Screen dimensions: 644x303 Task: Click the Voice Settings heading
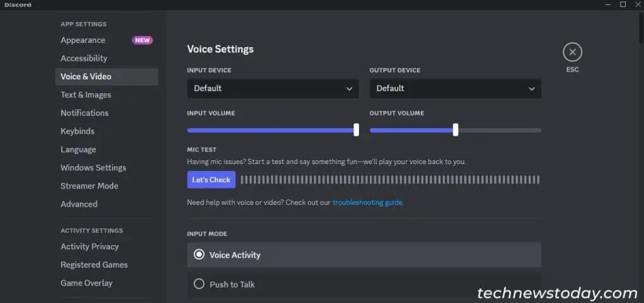coord(220,49)
